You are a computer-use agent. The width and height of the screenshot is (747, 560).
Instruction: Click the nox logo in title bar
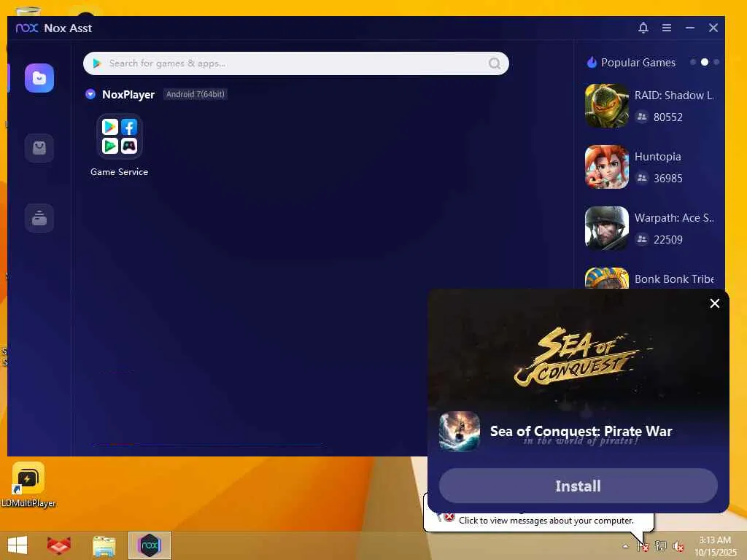point(27,28)
